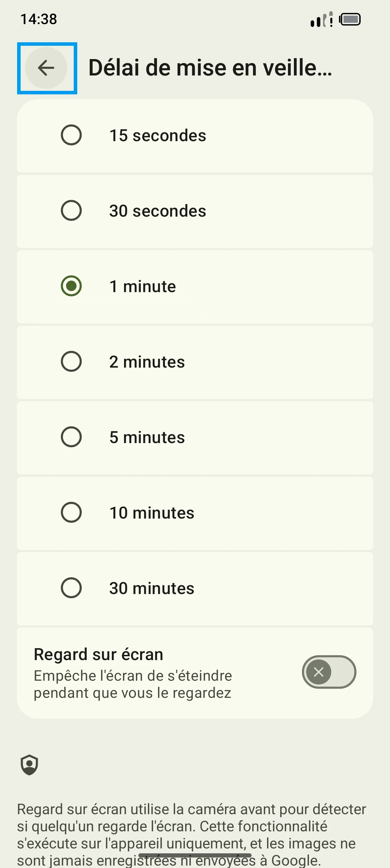The width and height of the screenshot is (390, 868).
Task: Enable the Regard sur écran switch
Action: (x=329, y=672)
